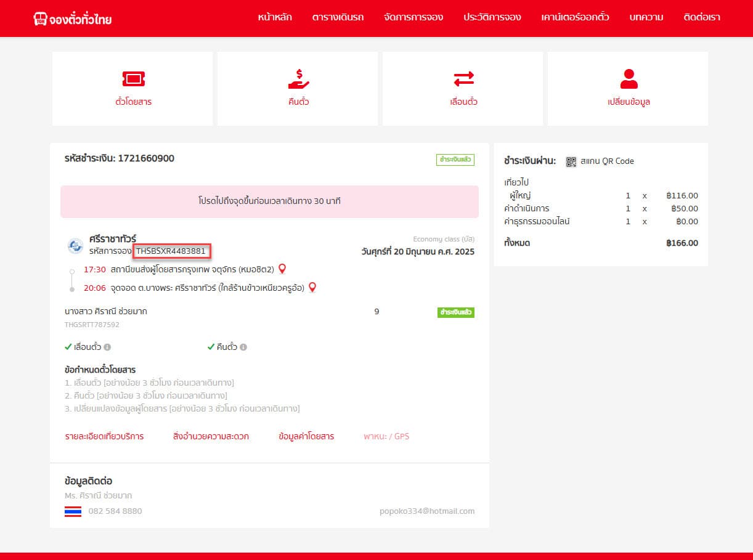Open the รายละเอียดเที่ยวบริการ link

coord(104,436)
